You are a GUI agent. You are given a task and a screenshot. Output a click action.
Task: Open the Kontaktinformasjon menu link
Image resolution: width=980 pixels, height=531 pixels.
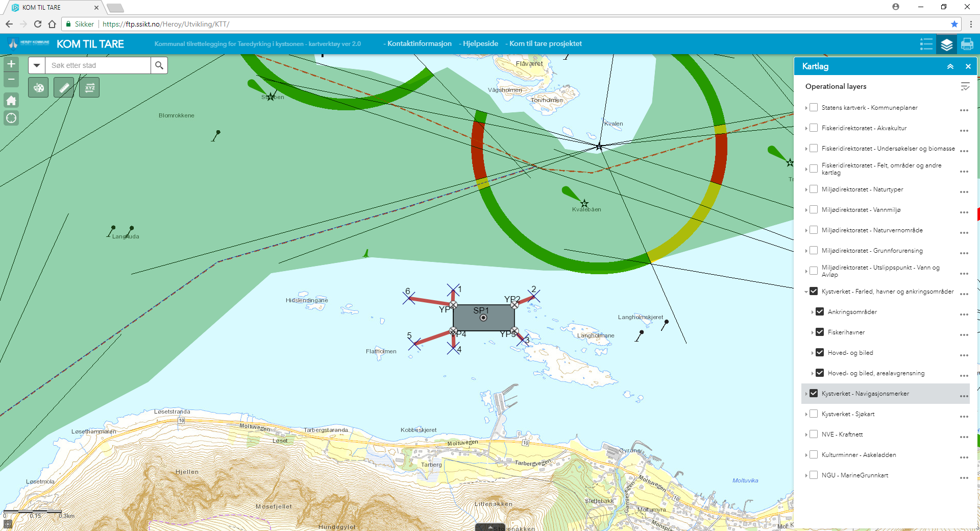point(419,44)
